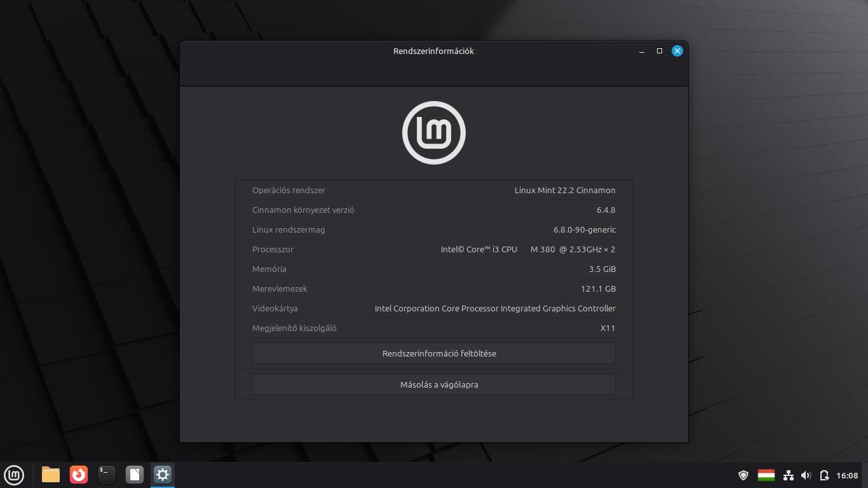Click the Operációs rendszer label
Viewport: 868px width, 488px height.
288,190
